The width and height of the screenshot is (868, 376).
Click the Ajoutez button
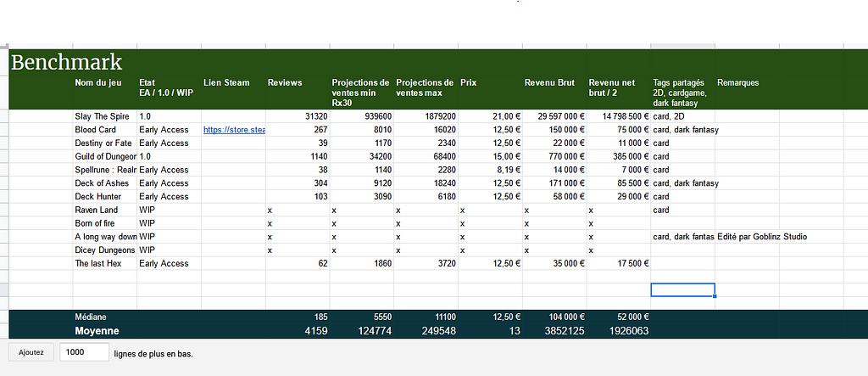coord(31,352)
